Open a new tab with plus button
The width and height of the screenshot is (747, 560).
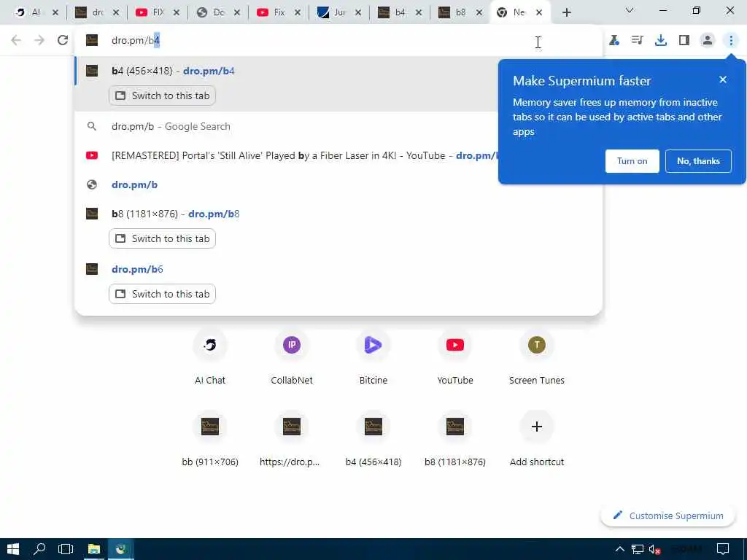[566, 12]
